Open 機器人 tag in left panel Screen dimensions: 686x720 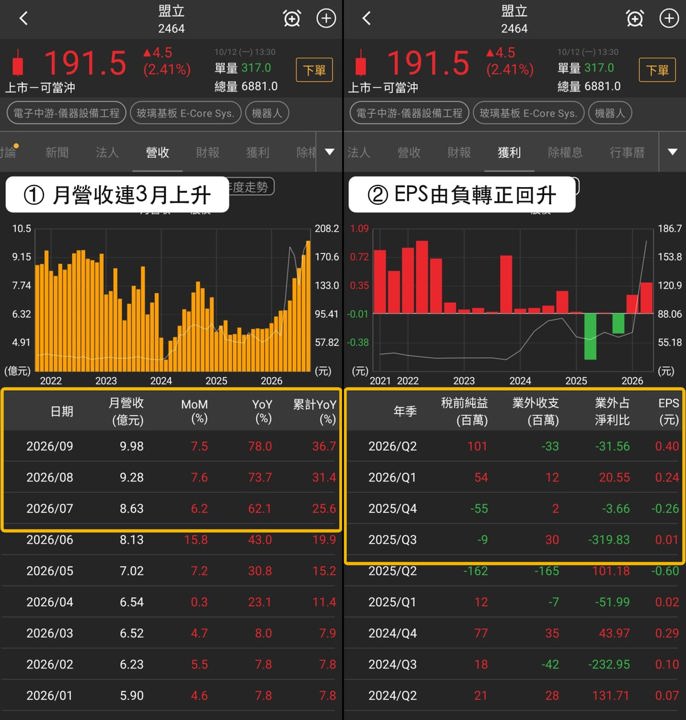coord(267,113)
